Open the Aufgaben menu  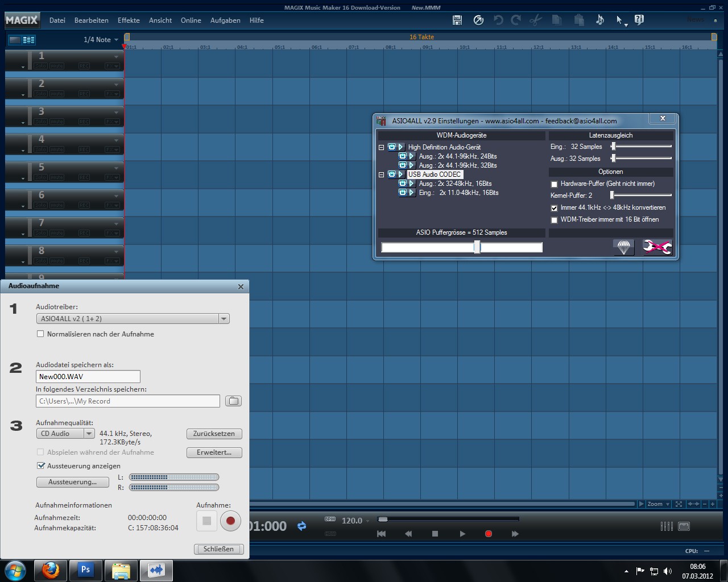[x=225, y=20]
